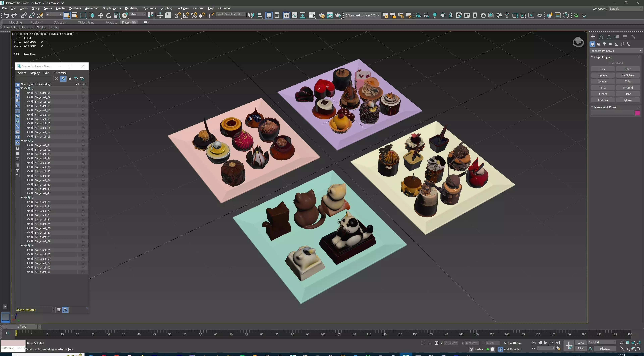Viewport: 644px width, 356px height.
Task: Open the Utilities wrench panel tab
Action: (x=633, y=37)
